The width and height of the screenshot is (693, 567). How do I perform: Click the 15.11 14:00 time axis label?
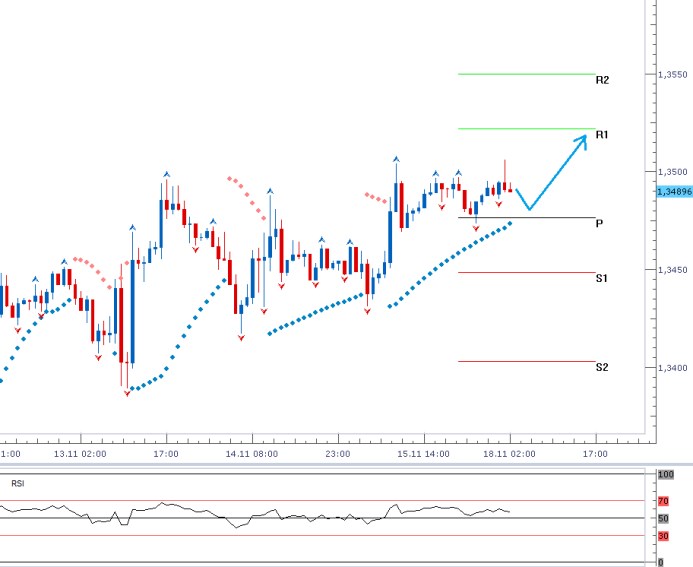click(x=423, y=454)
